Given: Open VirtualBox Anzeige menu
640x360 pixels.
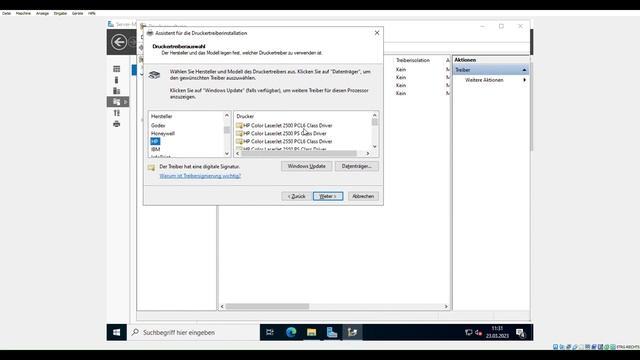Looking at the screenshot, I should [x=42, y=13].
